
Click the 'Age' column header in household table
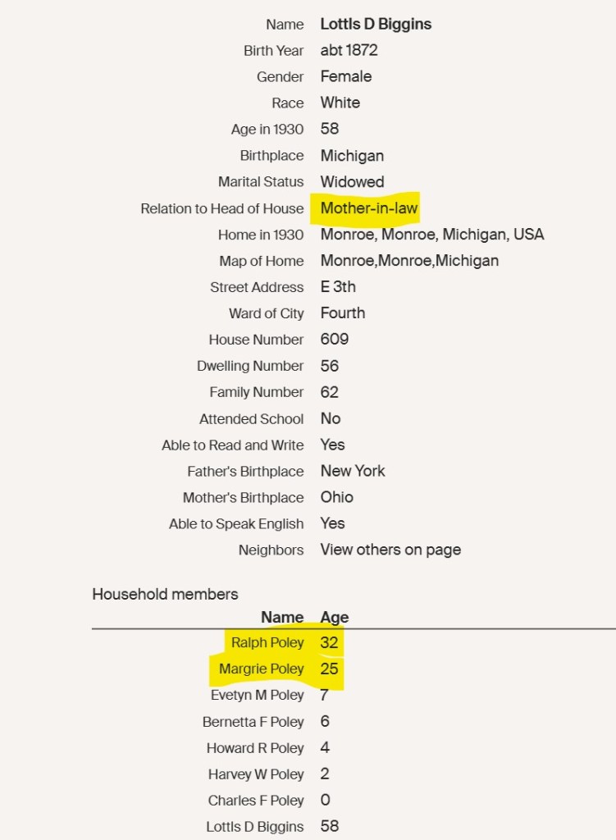pos(334,617)
